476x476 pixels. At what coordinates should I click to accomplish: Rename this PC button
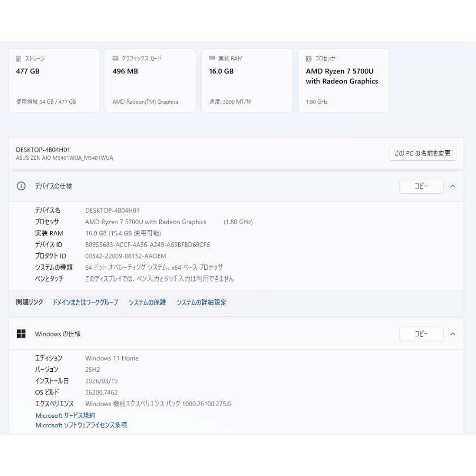[423, 153]
